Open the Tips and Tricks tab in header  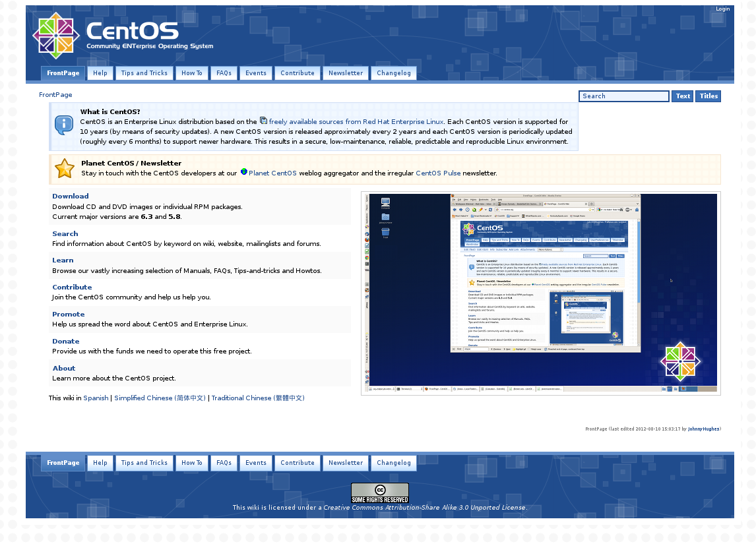tap(144, 73)
